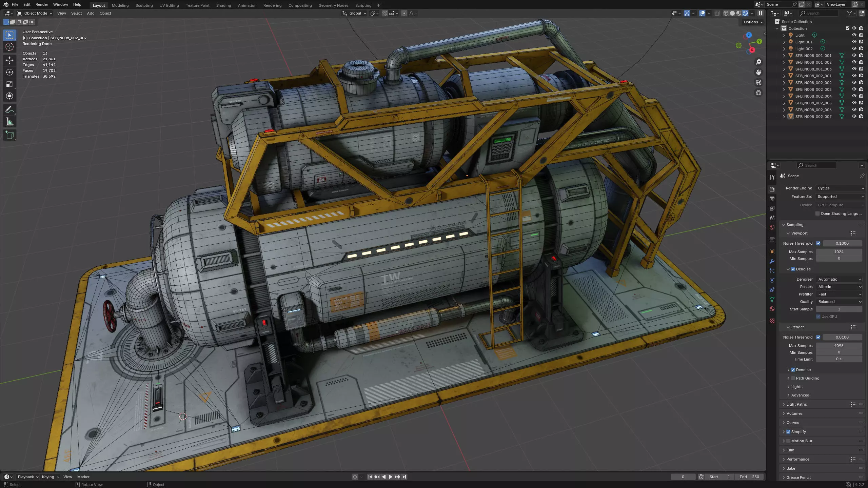Image resolution: width=868 pixels, height=488 pixels.
Task: Click the outliner filter funnel icon
Action: 849,13
